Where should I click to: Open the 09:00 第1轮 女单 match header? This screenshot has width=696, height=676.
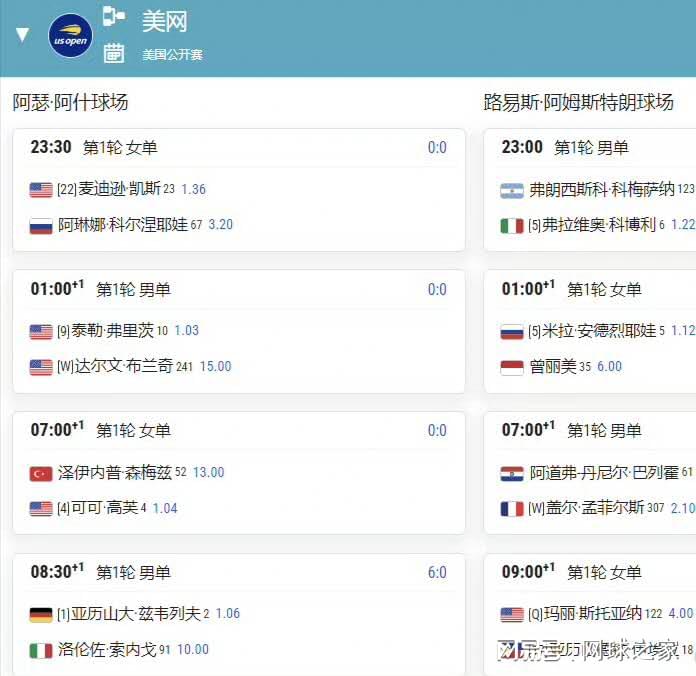[572, 572]
